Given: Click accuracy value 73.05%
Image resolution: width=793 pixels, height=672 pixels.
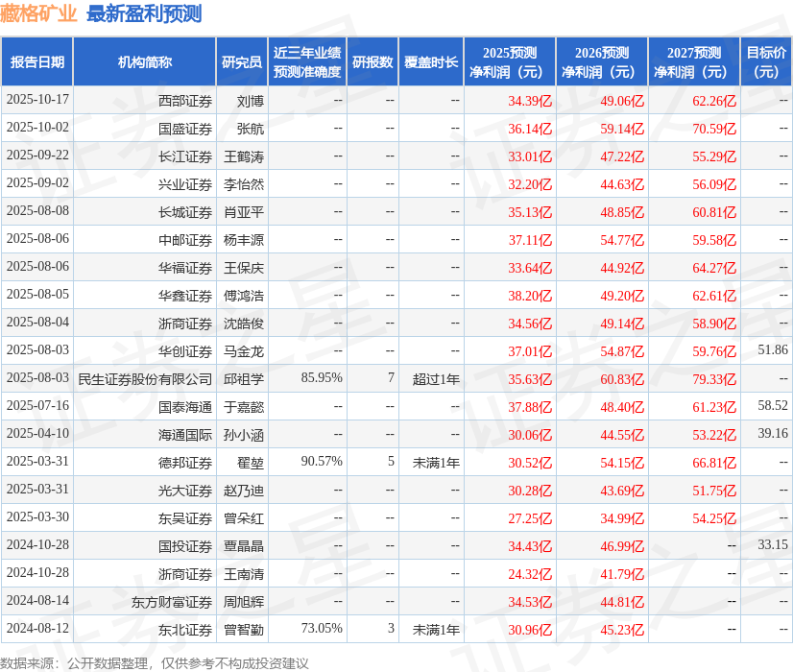Looking at the screenshot, I should tap(322, 628).
